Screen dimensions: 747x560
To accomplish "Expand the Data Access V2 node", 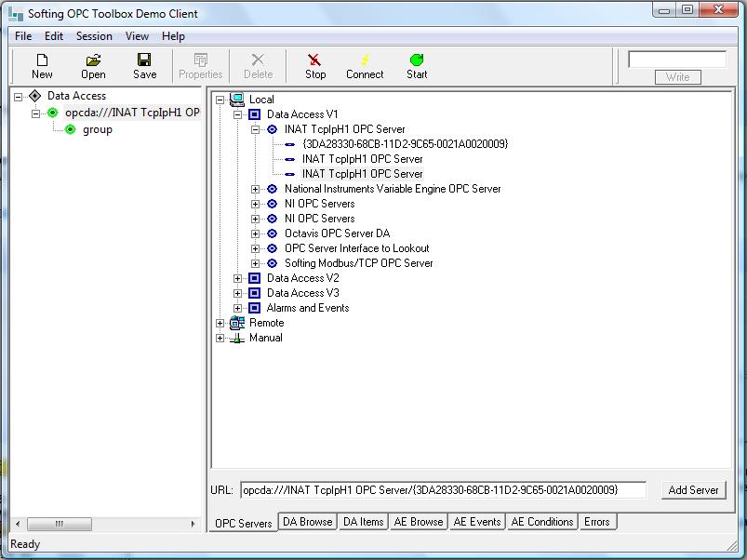I will [237, 278].
